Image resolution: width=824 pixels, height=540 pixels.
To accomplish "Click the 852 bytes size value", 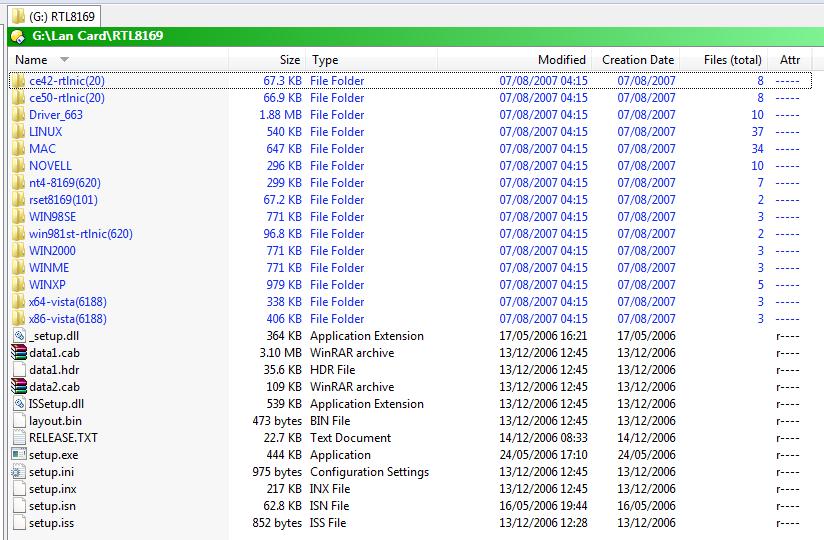I will (x=277, y=523).
